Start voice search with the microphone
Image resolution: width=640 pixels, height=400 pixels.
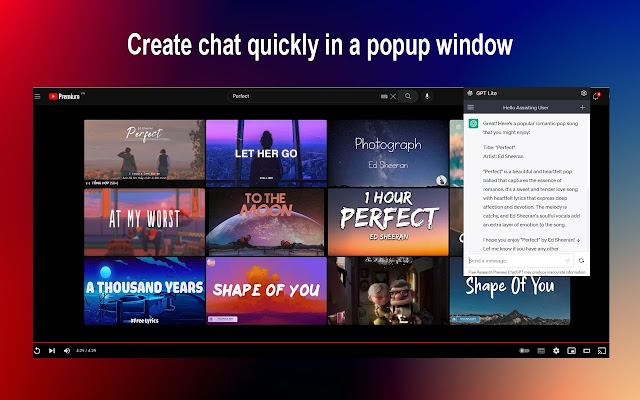coord(427,96)
